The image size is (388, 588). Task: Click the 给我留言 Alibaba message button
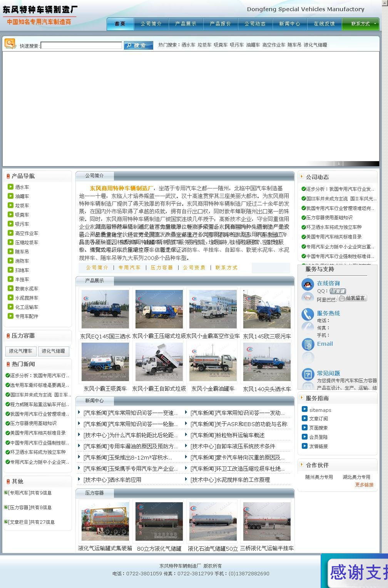click(352, 298)
